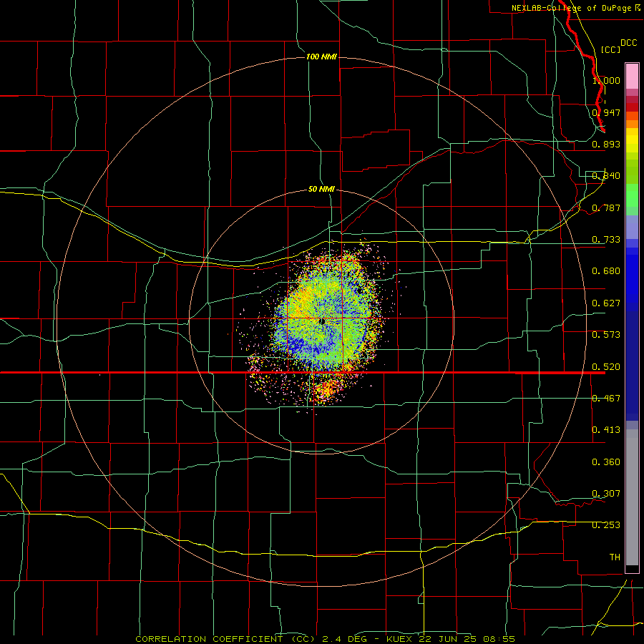Screen dimensions: 644x644
Task: Click the 0.520 legend value
Action: 606,367
